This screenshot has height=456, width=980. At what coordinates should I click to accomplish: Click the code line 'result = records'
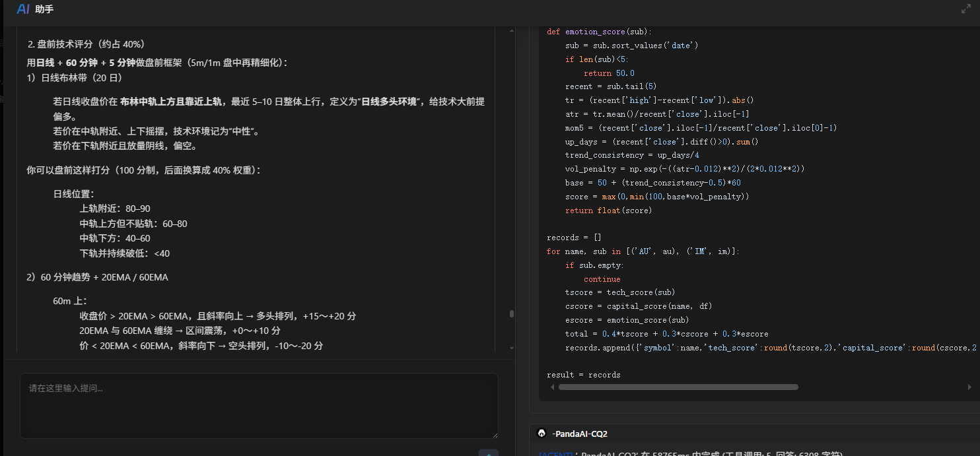584,375
